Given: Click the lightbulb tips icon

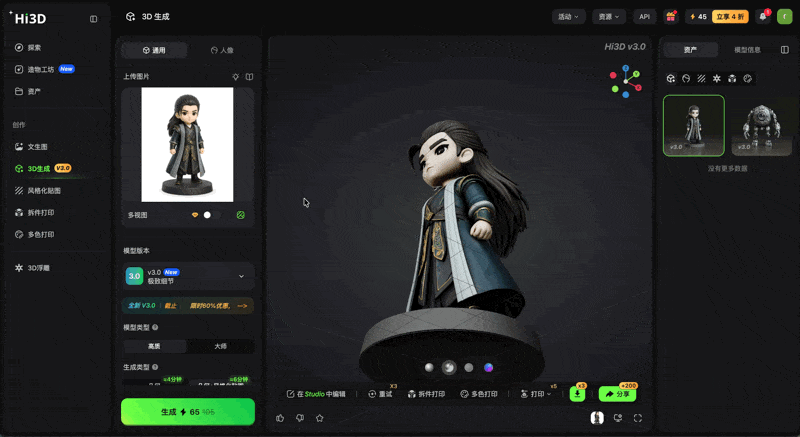Looking at the screenshot, I should coord(235,76).
